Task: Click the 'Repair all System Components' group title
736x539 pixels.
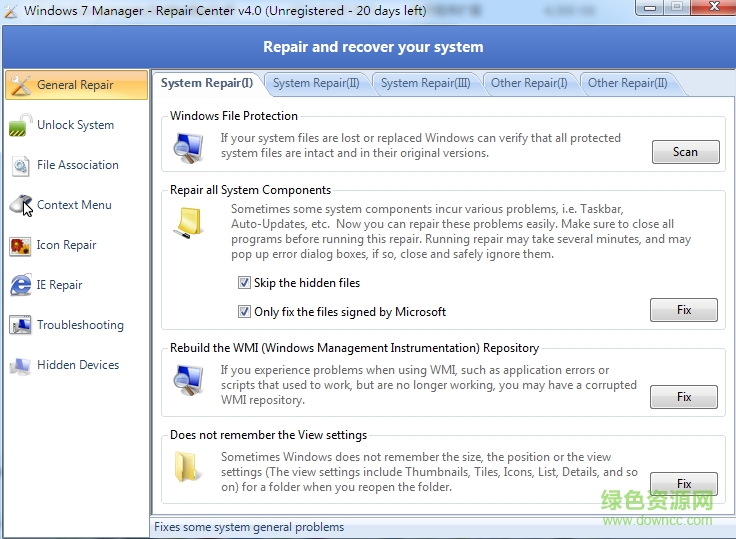Action: click(250, 190)
